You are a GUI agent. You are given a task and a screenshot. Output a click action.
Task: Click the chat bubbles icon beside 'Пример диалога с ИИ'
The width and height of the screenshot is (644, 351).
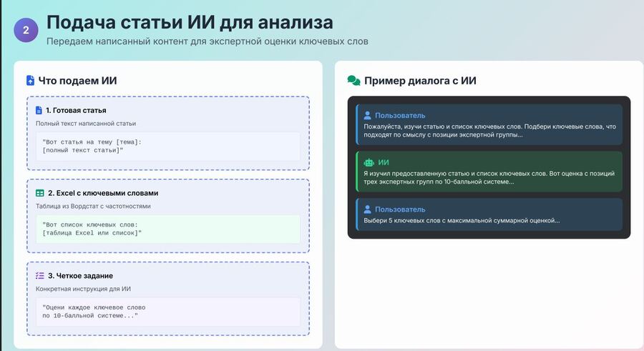(x=353, y=81)
